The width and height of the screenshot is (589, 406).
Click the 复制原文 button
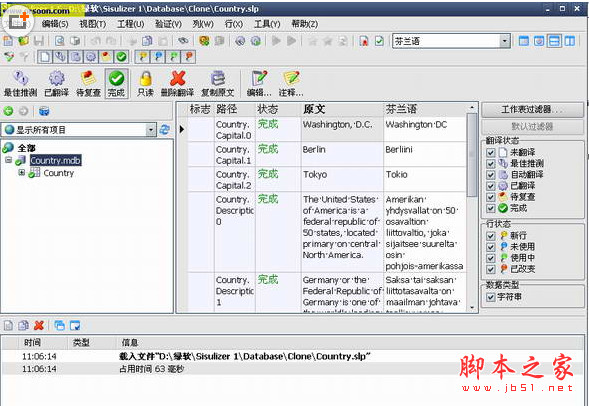[x=217, y=83]
